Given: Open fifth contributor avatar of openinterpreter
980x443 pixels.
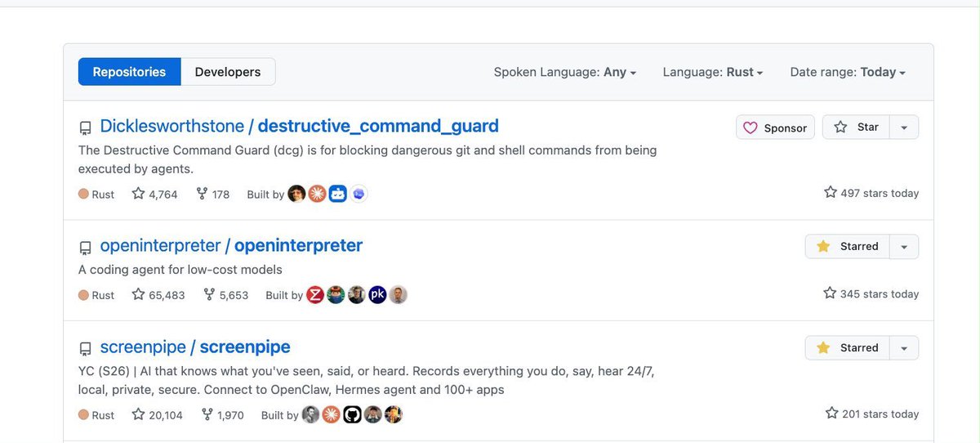Looking at the screenshot, I should 398,295.
